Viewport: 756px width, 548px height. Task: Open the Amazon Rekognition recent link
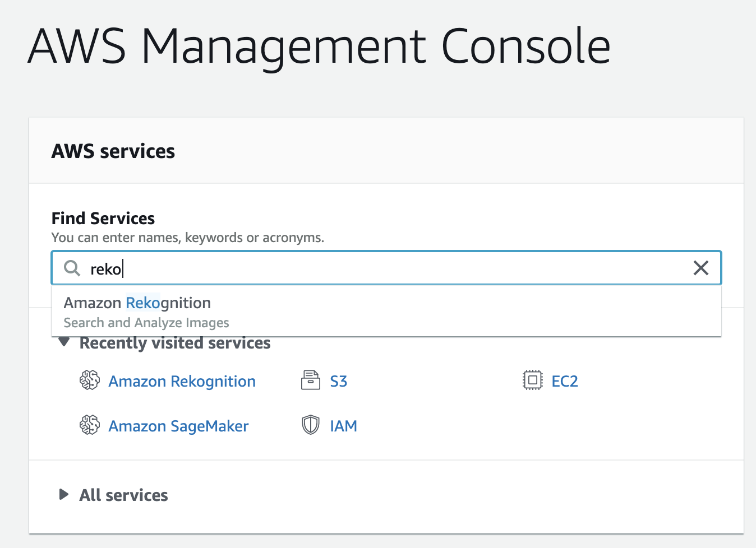182,382
